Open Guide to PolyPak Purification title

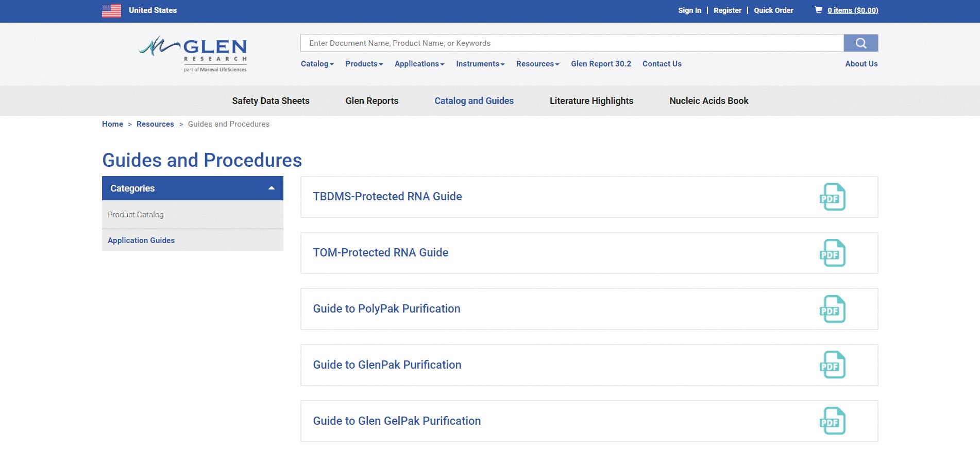click(386, 309)
